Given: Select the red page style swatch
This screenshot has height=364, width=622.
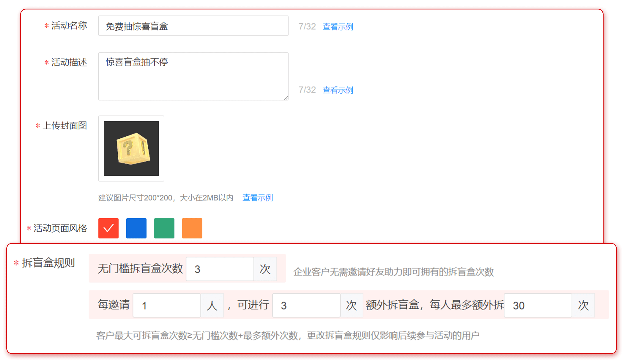Looking at the screenshot, I should (x=108, y=228).
